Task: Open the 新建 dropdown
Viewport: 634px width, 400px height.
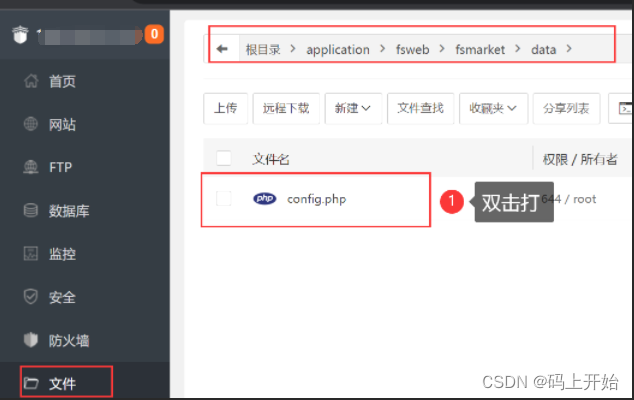Action: (x=353, y=108)
